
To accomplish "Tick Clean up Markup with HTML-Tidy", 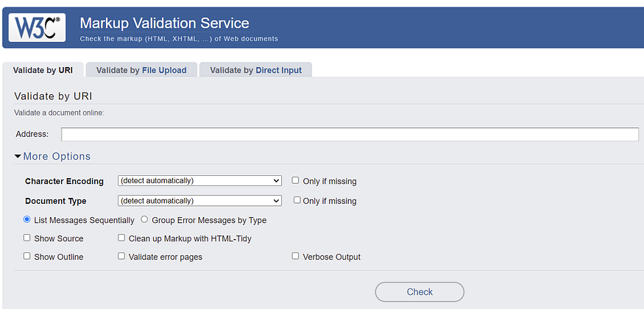I will pos(122,238).
